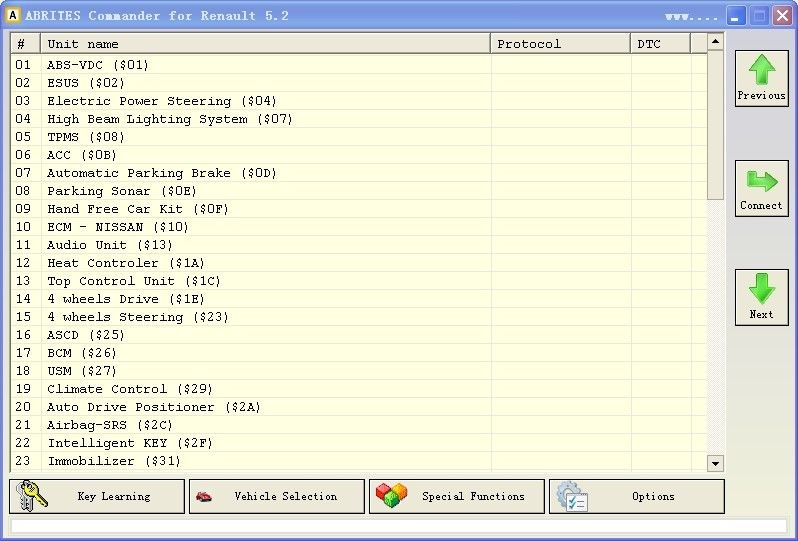Select High Beam Lighting System ($07)
Screen dimensions: 798x541
pyautogui.click(x=358, y=119)
